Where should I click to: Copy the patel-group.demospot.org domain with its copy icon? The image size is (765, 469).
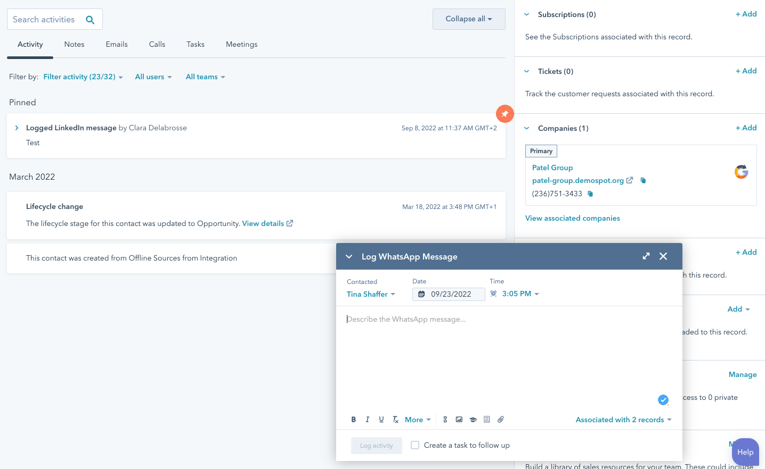tap(643, 180)
